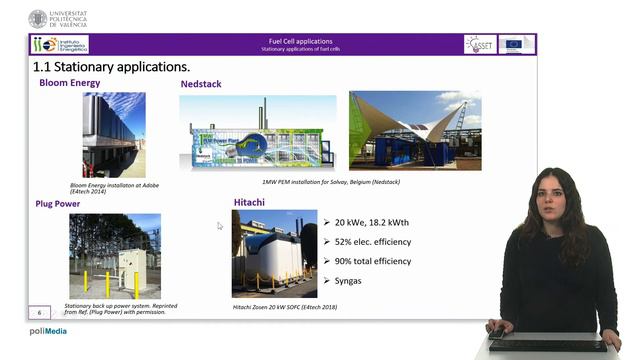Click the poliMedia logo
The height and width of the screenshot is (360, 640).
point(48,331)
